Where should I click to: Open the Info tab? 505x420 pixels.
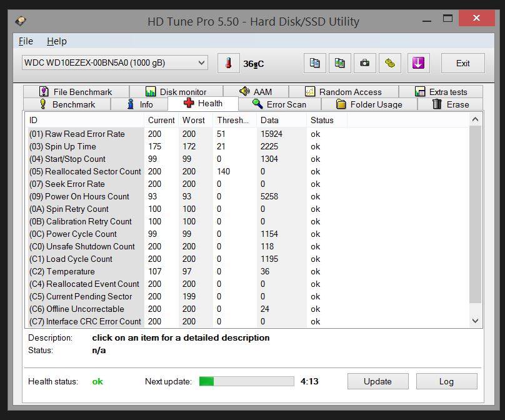(139, 104)
